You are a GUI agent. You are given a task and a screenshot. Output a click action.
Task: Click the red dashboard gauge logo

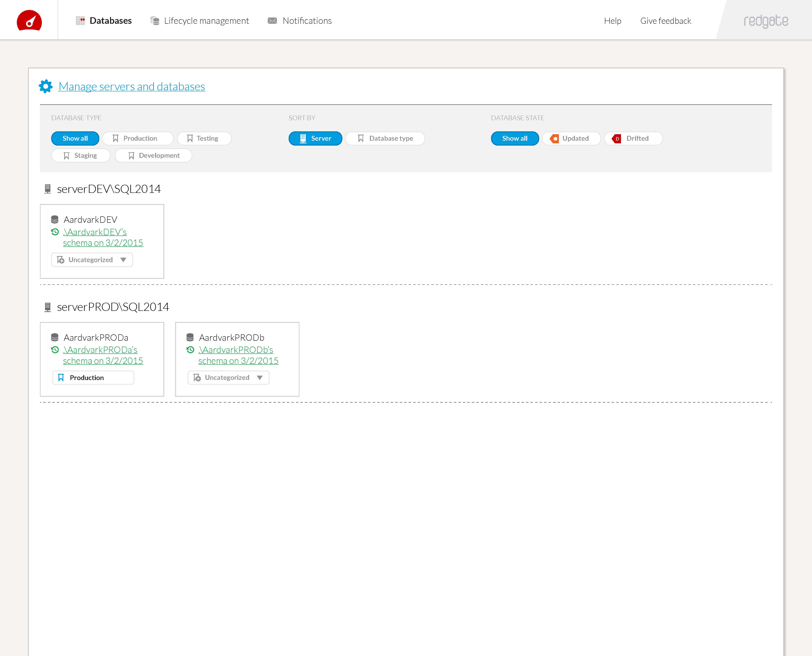(29, 21)
